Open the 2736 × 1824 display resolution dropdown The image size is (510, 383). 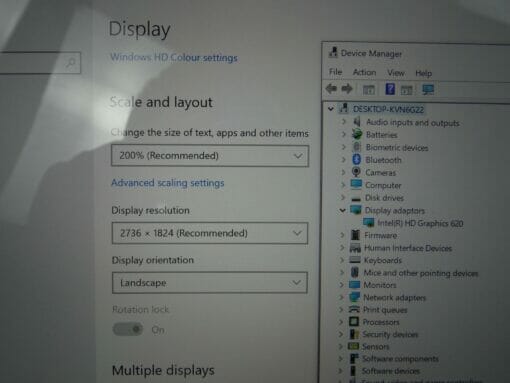pyautogui.click(x=210, y=233)
